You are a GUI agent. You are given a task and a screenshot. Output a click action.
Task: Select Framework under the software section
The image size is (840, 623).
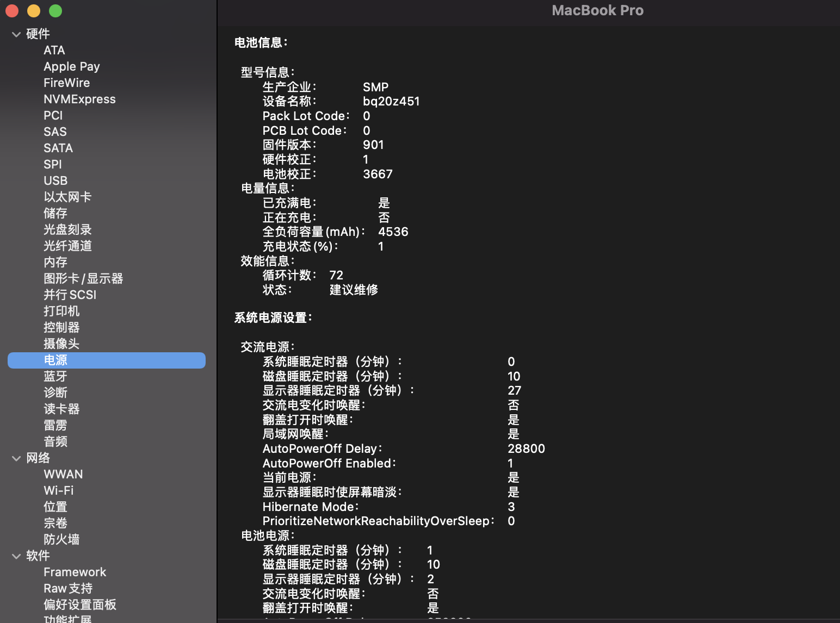75,572
